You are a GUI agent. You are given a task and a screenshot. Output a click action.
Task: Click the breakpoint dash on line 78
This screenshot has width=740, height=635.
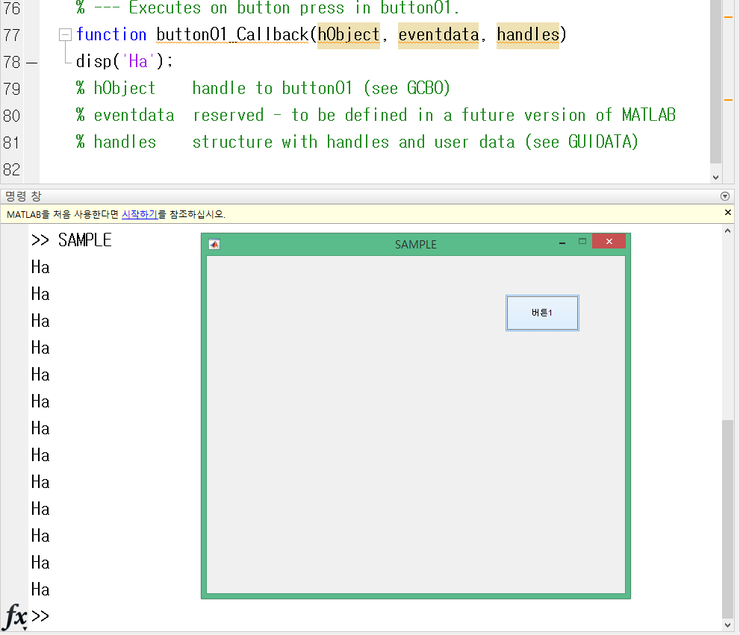point(32,62)
